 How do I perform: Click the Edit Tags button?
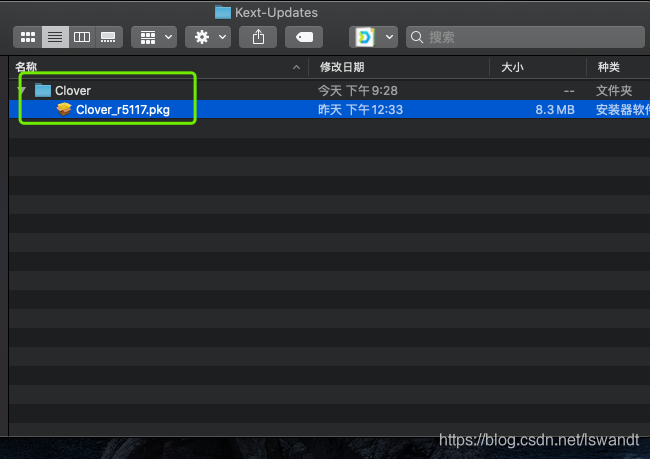304,37
